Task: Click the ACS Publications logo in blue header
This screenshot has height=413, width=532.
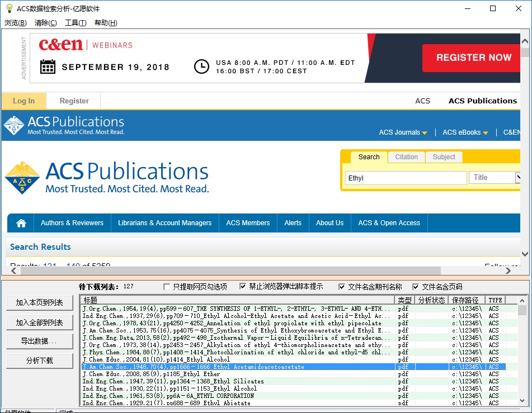Action: (x=64, y=125)
